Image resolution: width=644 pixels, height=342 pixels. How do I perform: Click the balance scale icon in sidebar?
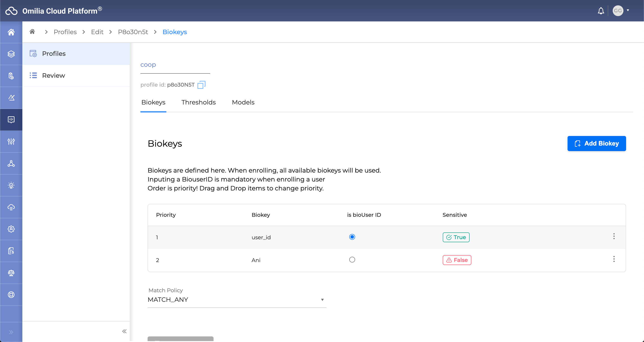[11, 273]
